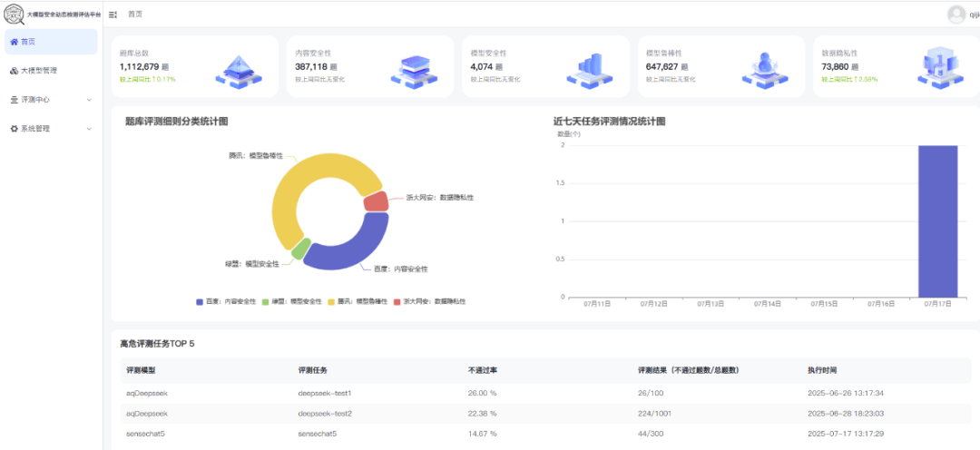980x450 pixels.
Task: Click the 07月17日 bar in the chart
Action: [937, 220]
